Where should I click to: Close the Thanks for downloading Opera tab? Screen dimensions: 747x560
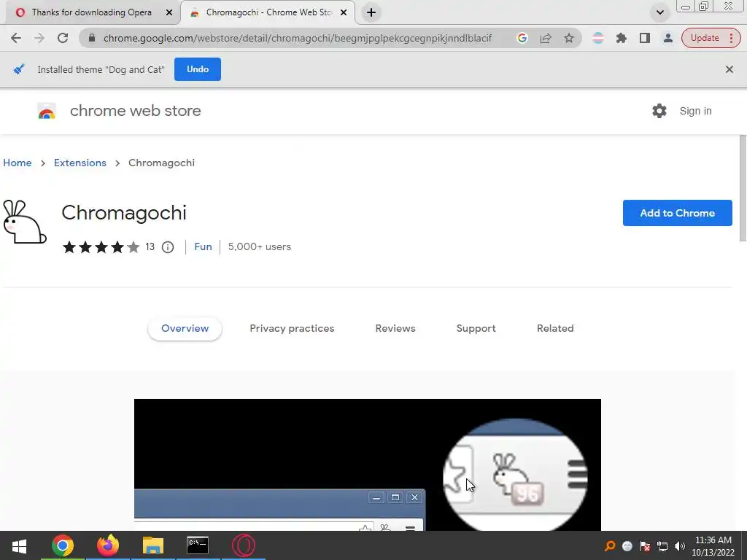[169, 12]
